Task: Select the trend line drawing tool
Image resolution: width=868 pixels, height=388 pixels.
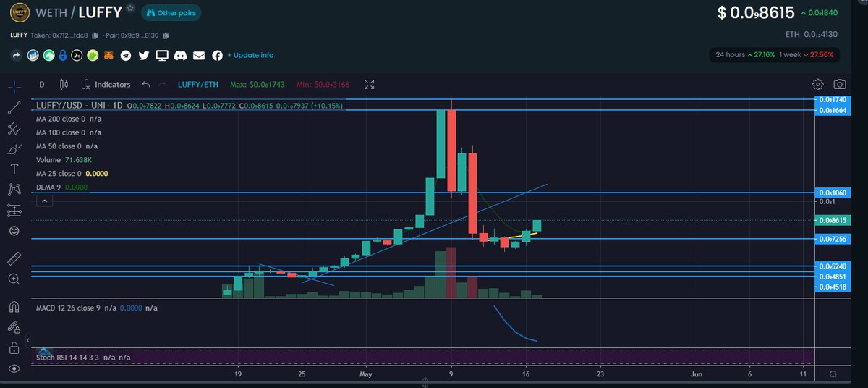Action: pos(14,108)
